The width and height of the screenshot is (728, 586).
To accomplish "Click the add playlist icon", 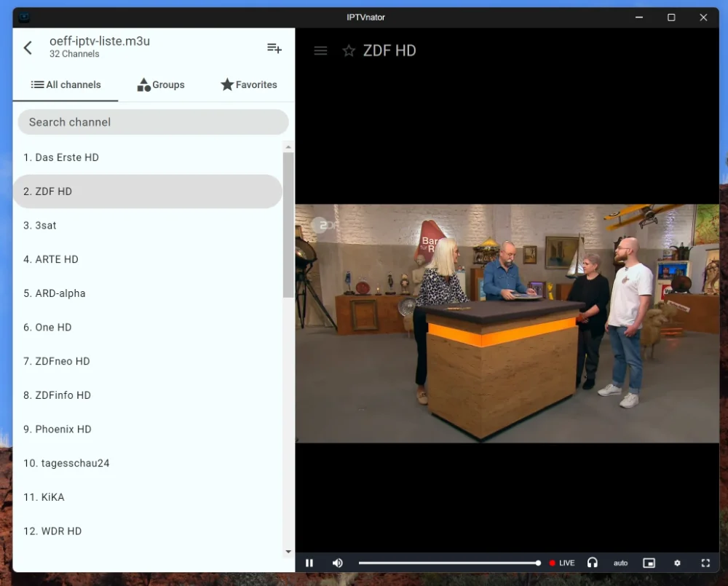I will coord(274,48).
